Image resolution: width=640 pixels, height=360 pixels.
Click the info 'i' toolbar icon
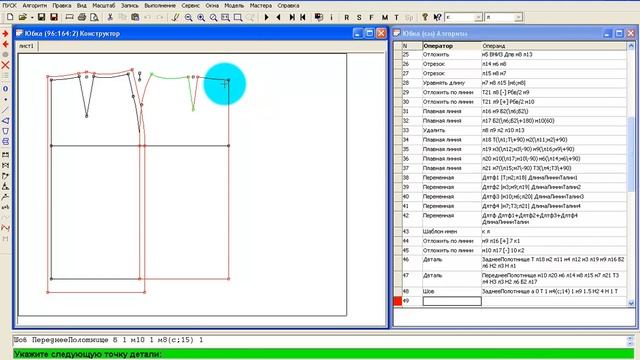(331, 17)
